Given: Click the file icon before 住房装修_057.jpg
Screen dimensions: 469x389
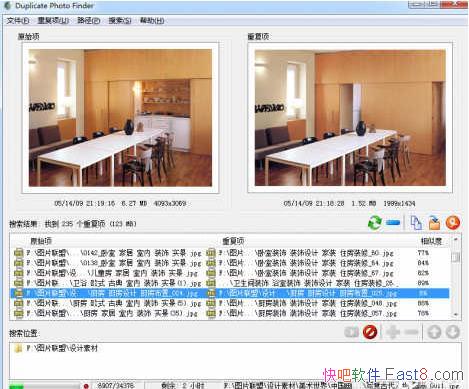Looking at the screenshot, I should click(211, 313).
